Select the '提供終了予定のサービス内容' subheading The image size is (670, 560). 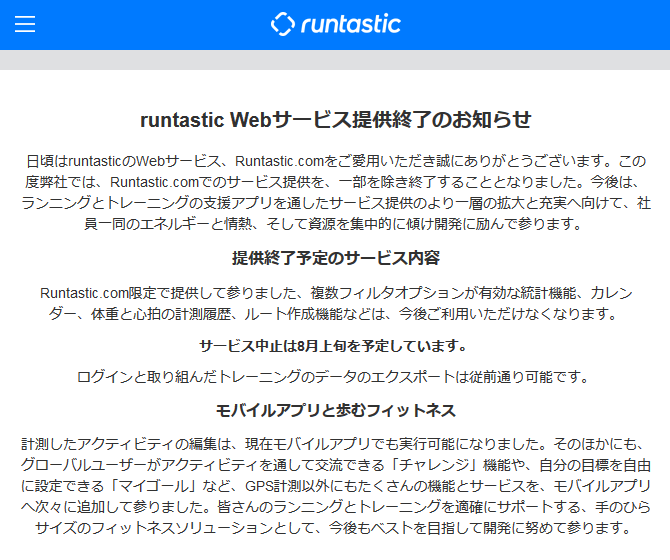pos(335,258)
